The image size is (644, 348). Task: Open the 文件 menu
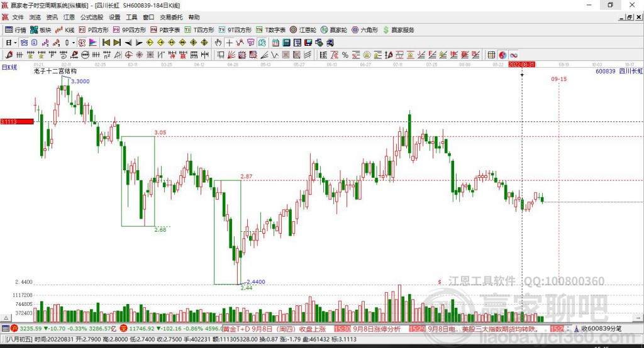tap(18, 17)
